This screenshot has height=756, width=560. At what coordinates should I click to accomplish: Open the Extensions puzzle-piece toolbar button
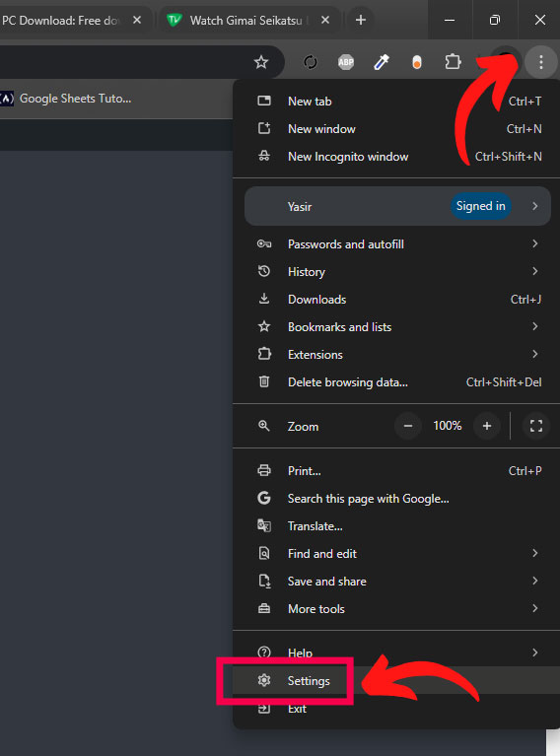(453, 62)
